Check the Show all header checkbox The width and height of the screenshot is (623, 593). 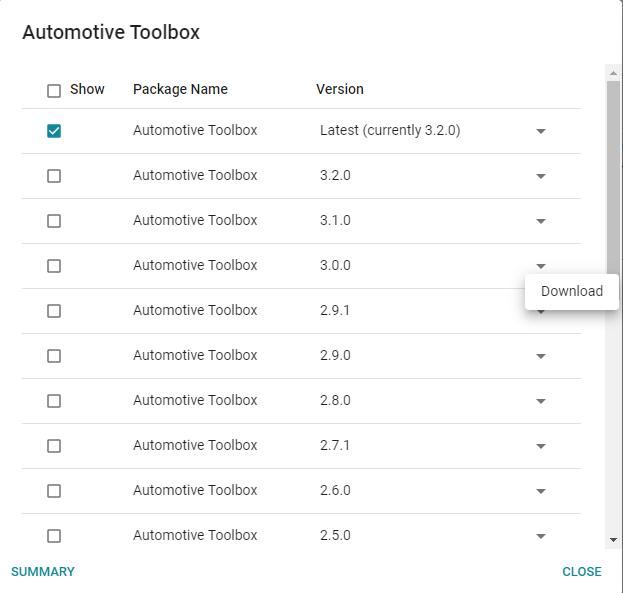click(54, 90)
